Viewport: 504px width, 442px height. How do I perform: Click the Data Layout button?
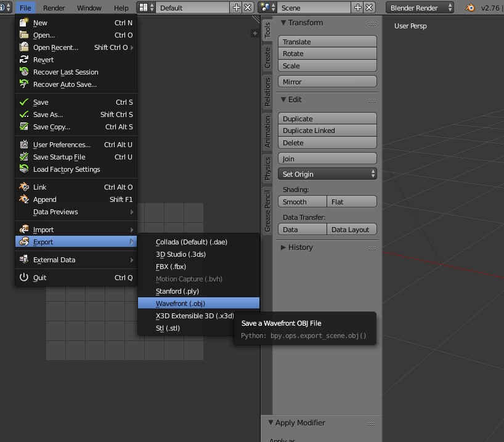click(x=352, y=230)
